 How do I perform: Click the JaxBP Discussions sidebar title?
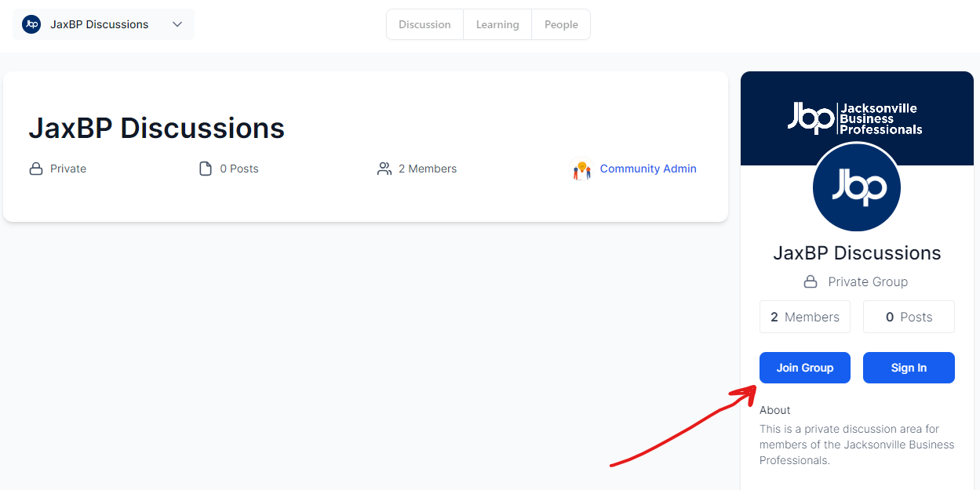point(857,253)
